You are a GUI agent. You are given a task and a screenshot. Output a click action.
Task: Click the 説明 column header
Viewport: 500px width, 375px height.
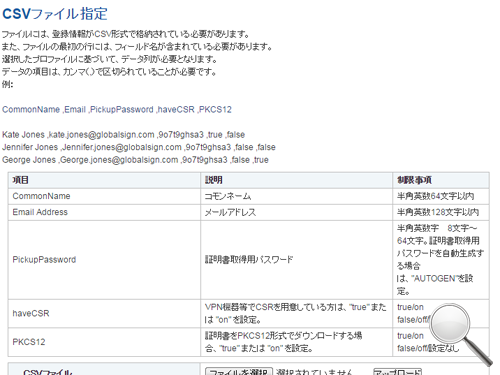tap(296, 180)
